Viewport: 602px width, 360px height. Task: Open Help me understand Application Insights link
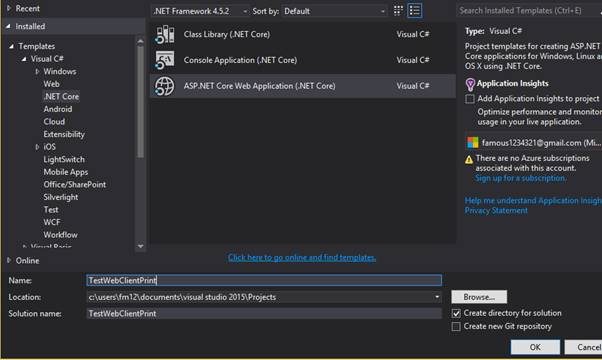[x=533, y=200]
